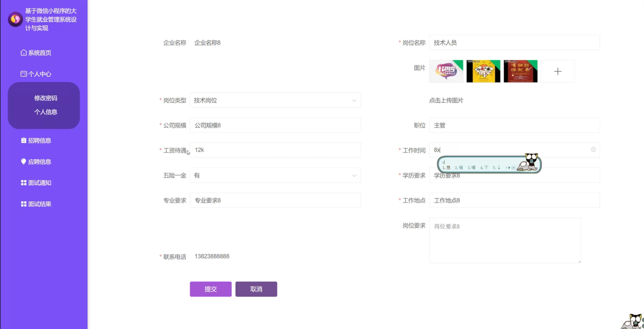Focus the 工资待遇 field showing 12k

point(275,150)
